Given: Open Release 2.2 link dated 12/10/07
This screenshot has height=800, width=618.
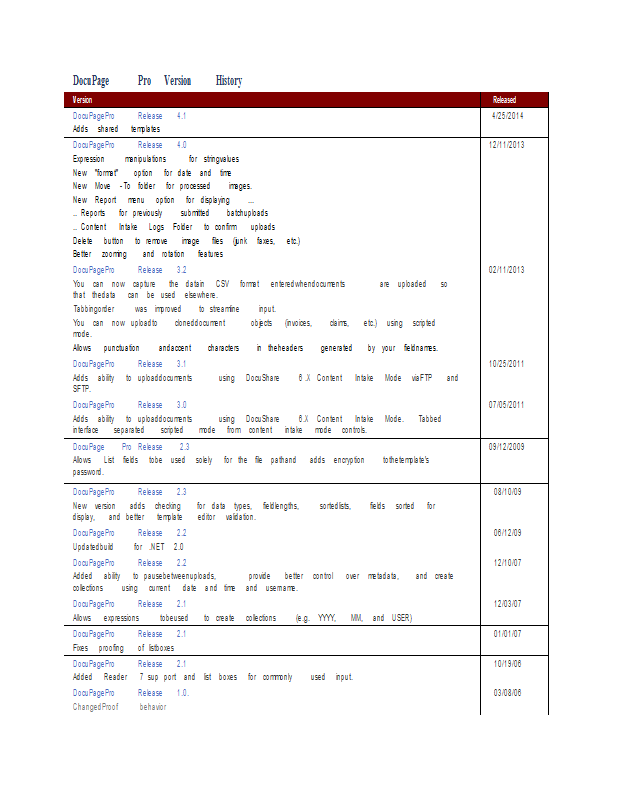Looking at the screenshot, I should point(130,563).
